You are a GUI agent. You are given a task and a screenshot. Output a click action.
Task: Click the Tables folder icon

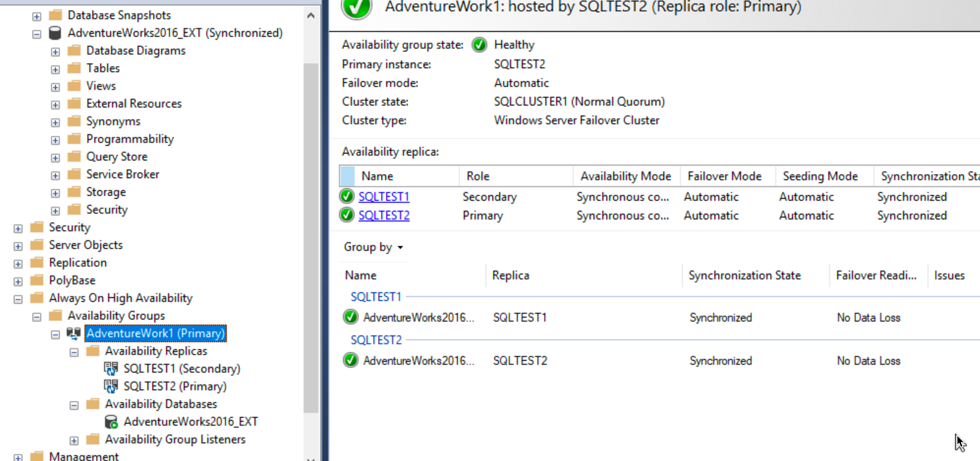pyautogui.click(x=74, y=68)
